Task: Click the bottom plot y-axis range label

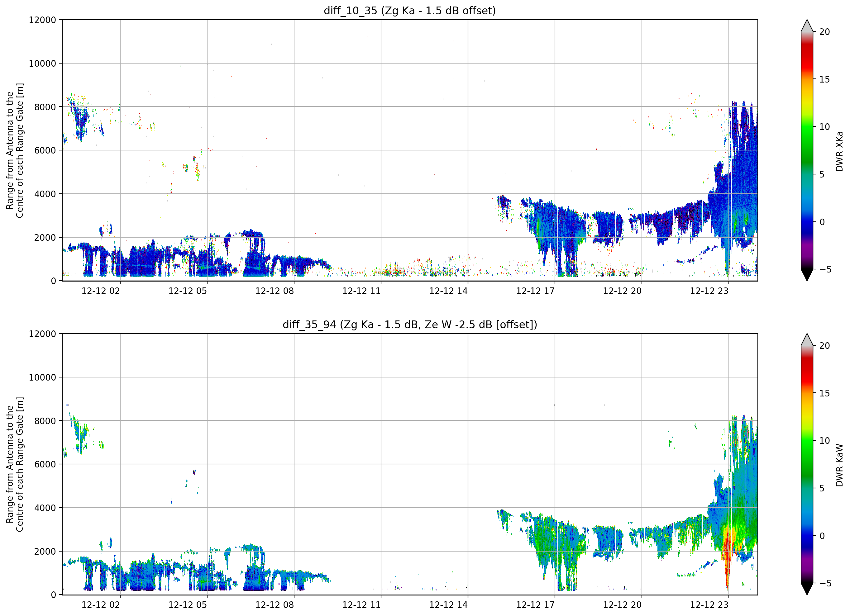Action: (x=15, y=464)
